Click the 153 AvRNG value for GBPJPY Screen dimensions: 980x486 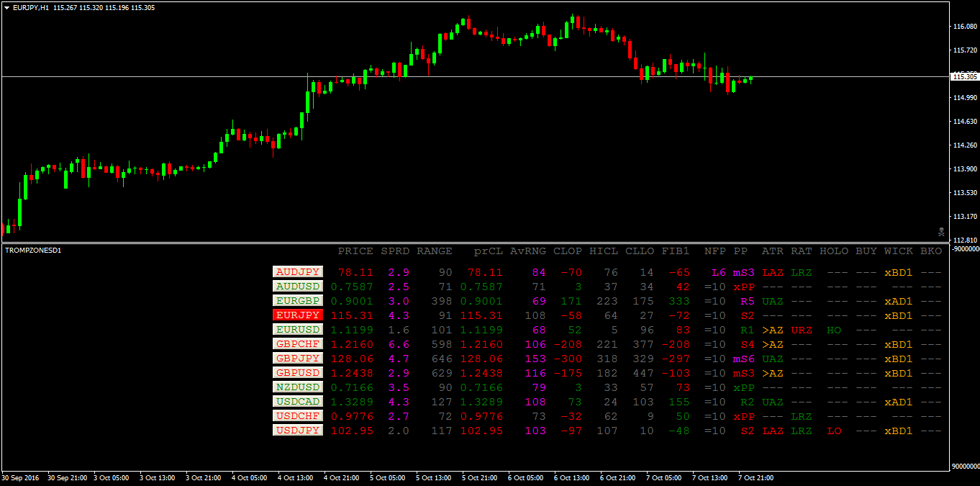pos(535,359)
